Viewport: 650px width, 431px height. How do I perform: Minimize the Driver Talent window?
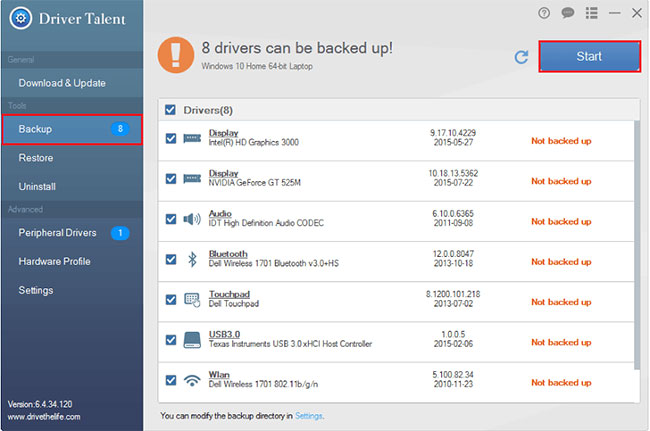pyautogui.click(x=614, y=13)
